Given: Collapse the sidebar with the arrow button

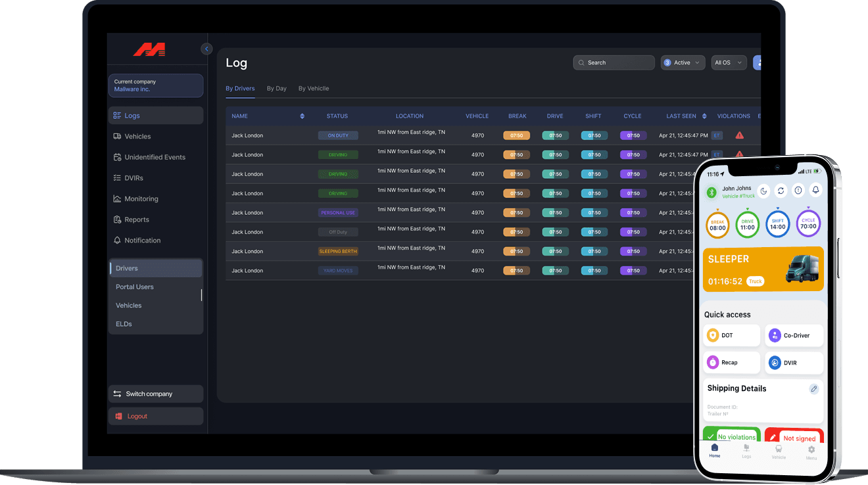Looking at the screenshot, I should point(206,49).
